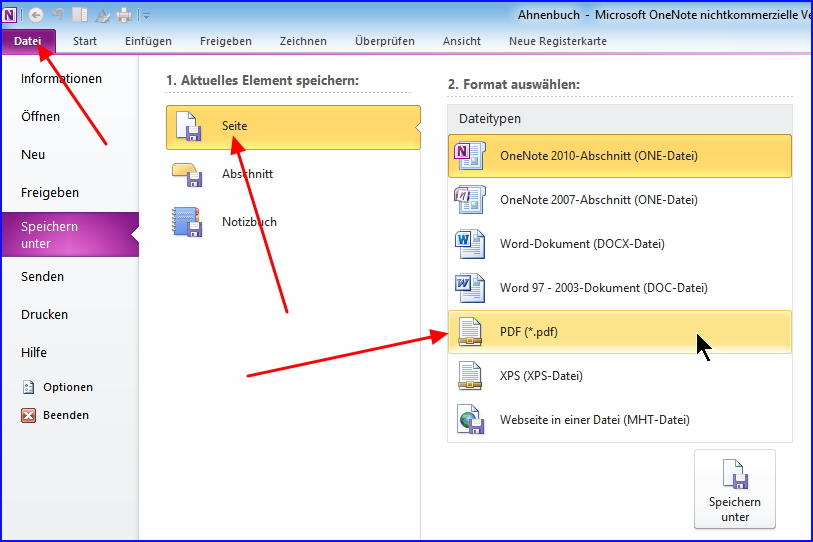
Task: Switch to the Überprüfen ribbon tab
Action: [x=385, y=41]
